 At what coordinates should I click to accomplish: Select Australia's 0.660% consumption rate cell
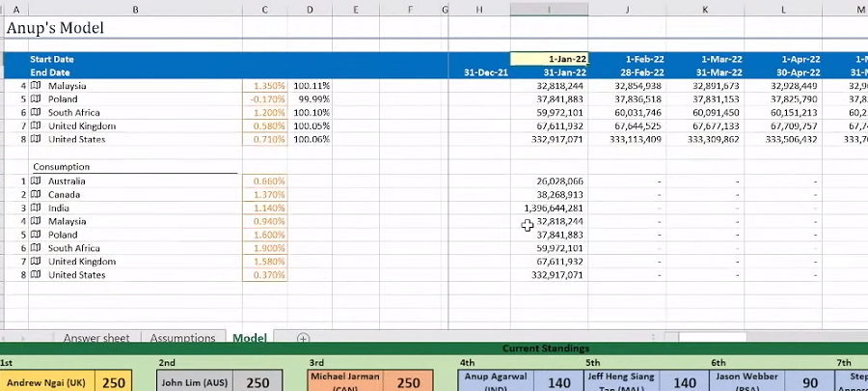click(264, 182)
